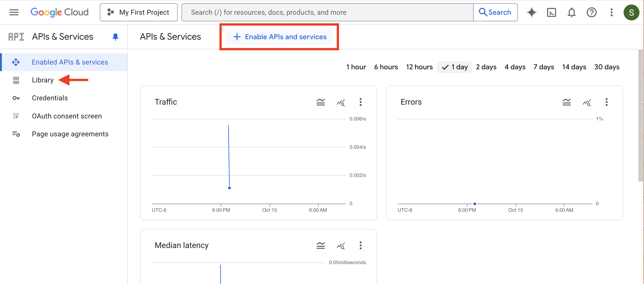
Task: Open My First Project picker
Action: pyautogui.click(x=138, y=12)
